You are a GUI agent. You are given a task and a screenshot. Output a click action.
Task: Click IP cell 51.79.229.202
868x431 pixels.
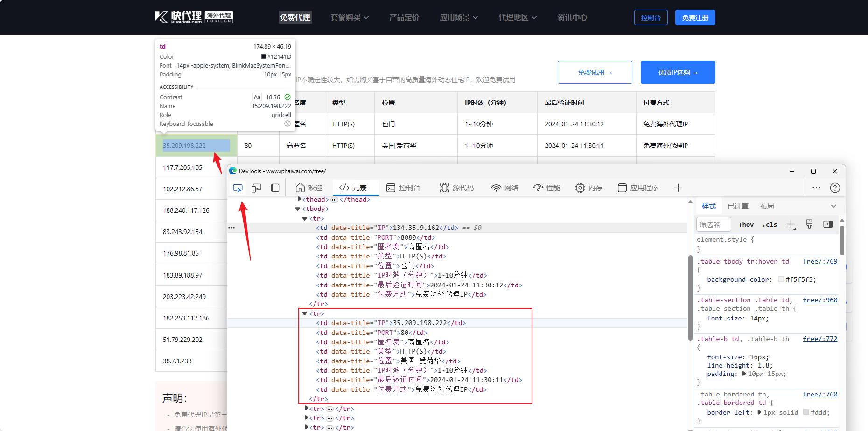click(191, 340)
